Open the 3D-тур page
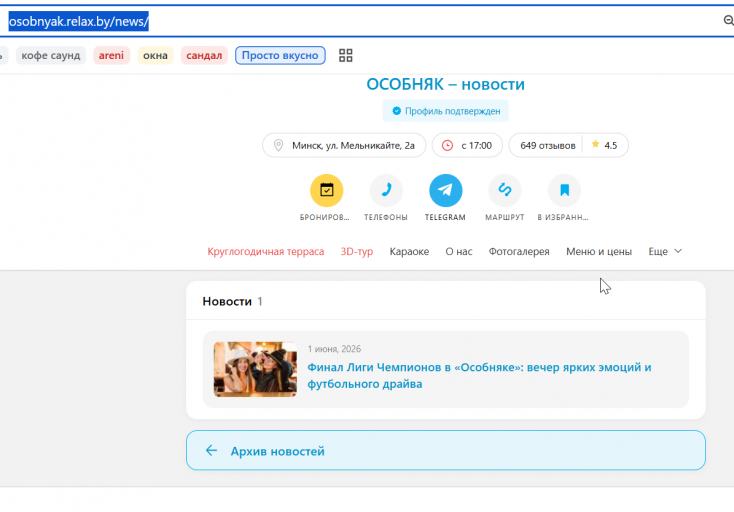The width and height of the screenshot is (734, 512). 357,251
